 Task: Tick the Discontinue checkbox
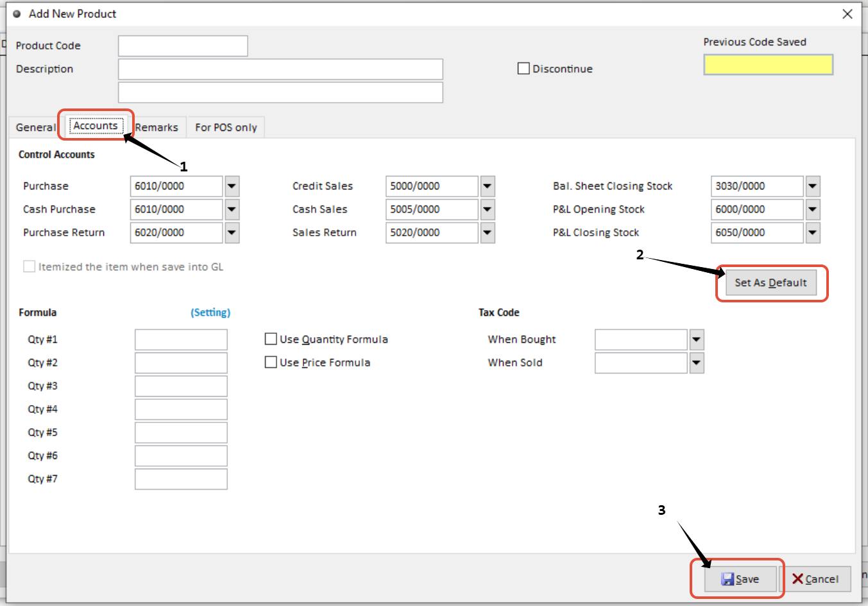[523, 68]
